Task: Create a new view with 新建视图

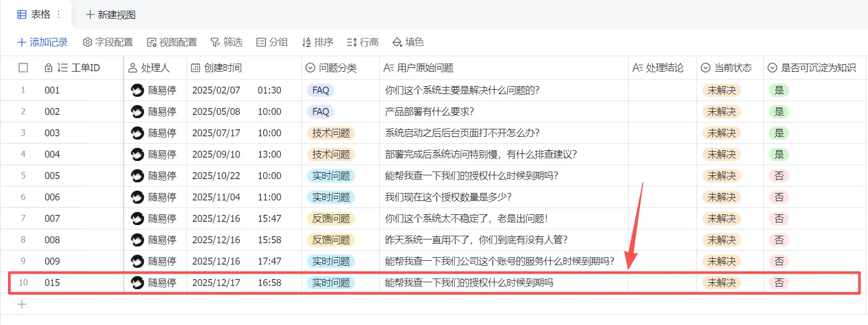Action: pyautogui.click(x=111, y=14)
